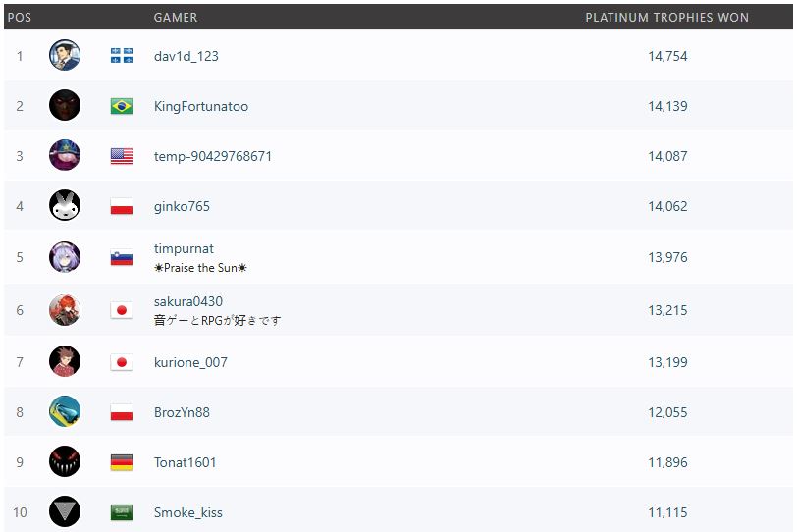Click the Japan flag beside sakura0430
The image size is (797, 532).
point(122,310)
